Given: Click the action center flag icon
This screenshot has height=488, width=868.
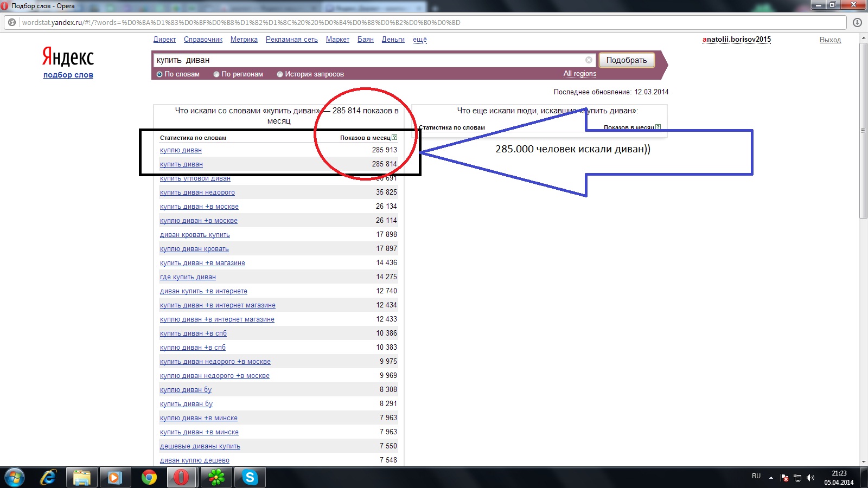Looking at the screenshot, I should click(x=784, y=478).
